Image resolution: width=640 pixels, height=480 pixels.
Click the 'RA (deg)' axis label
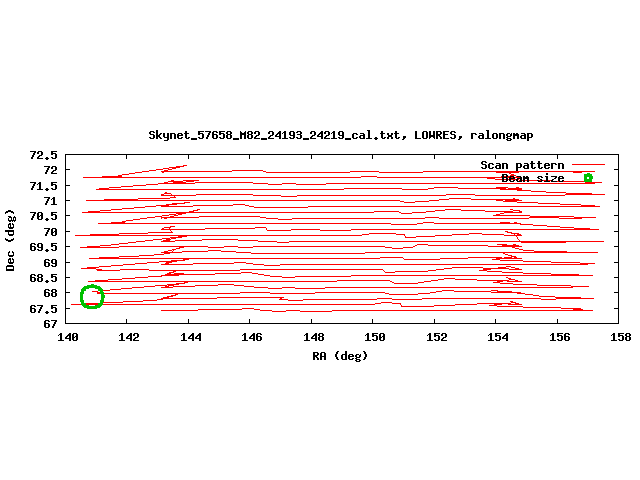[340, 356]
